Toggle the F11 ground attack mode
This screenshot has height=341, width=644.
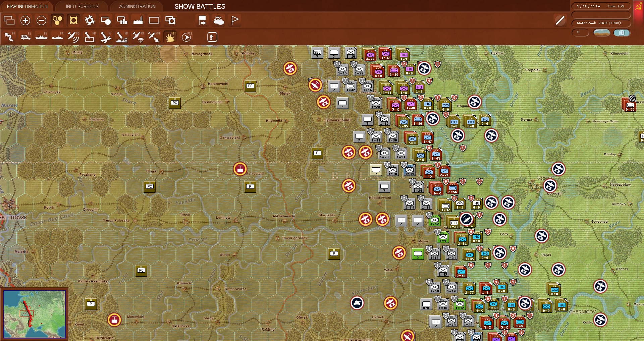coord(170,37)
